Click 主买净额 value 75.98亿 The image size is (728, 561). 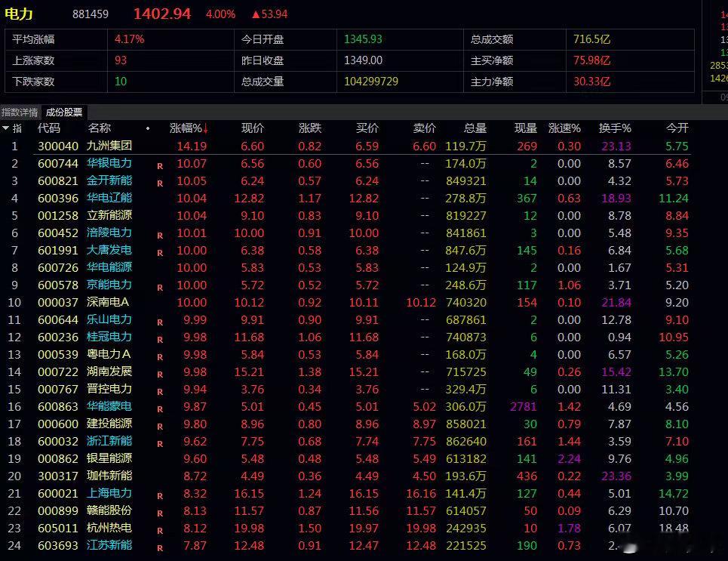(x=591, y=60)
